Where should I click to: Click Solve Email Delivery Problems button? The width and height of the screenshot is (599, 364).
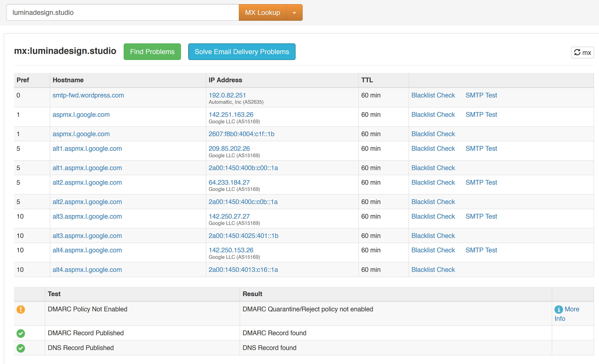tap(242, 52)
